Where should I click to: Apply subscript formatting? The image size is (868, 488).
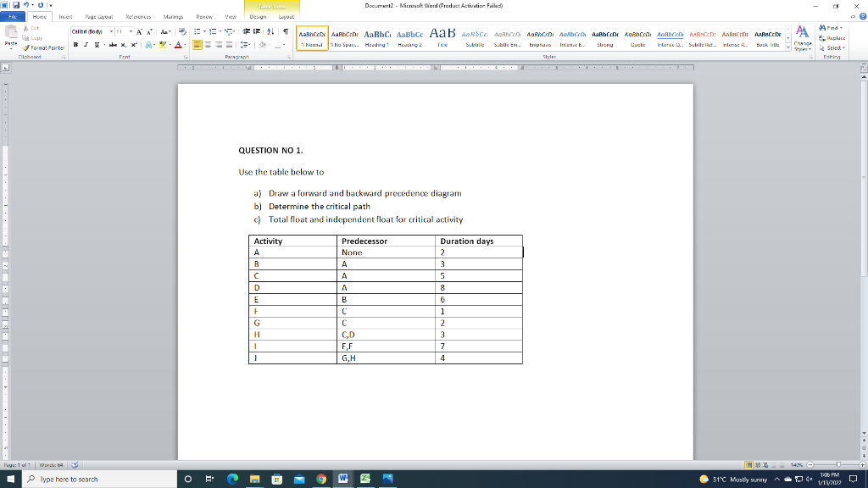[x=124, y=45]
